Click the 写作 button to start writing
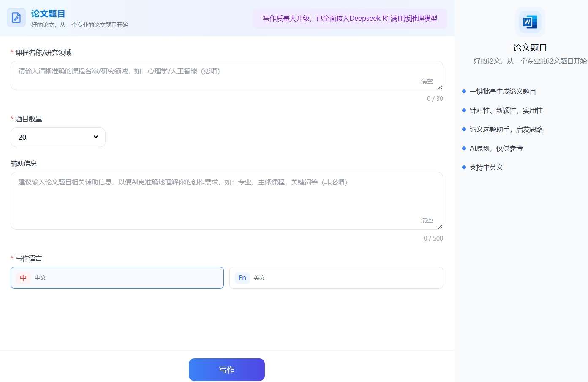 tap(227, 370)
